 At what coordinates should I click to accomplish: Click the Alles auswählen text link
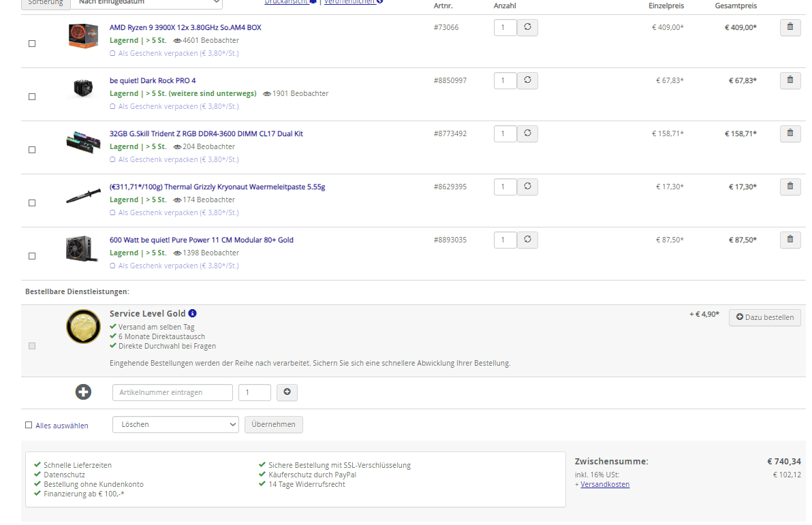61,426
